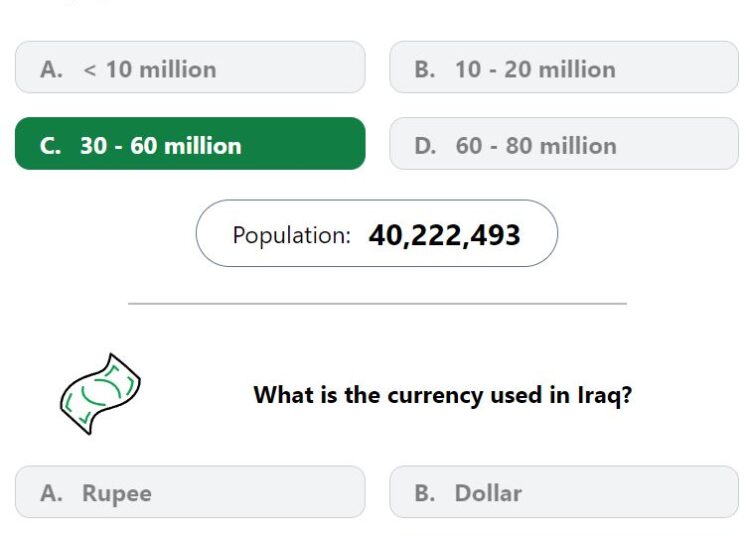Click the word 'Iraq?' in the question
This screenshot has width=750, height=536.
tap(605, 395)
